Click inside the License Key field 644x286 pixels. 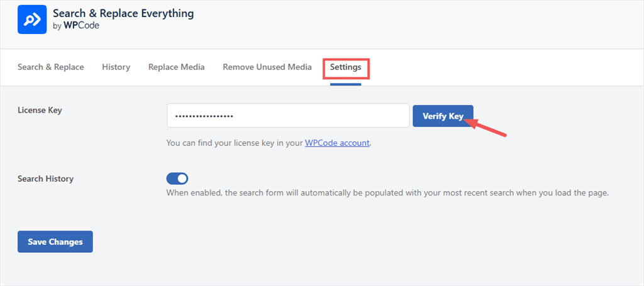point(288,116)
